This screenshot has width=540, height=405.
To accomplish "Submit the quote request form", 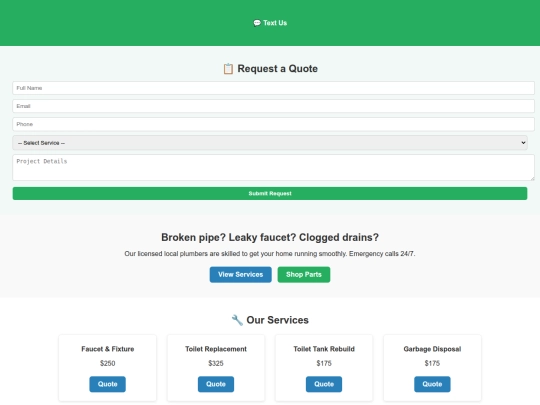I will 270,194.
